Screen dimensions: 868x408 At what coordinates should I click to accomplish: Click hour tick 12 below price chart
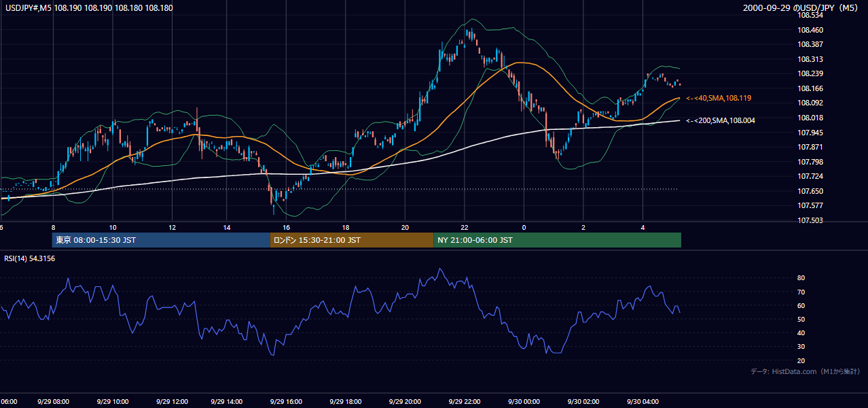172,228
